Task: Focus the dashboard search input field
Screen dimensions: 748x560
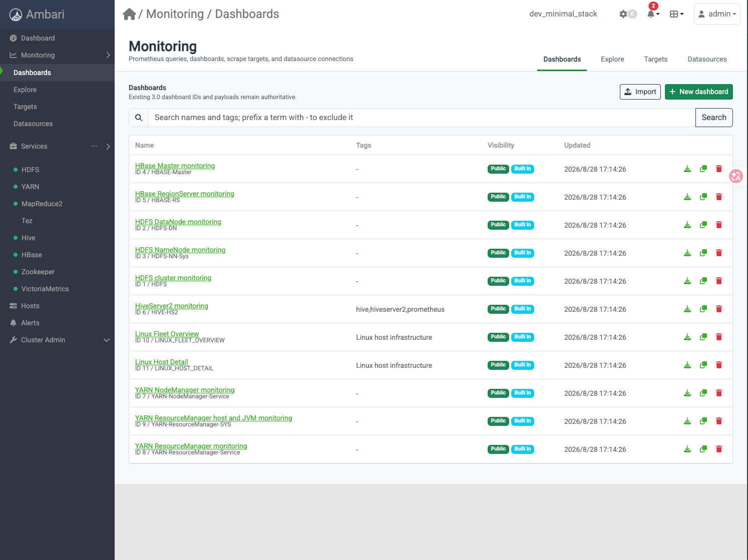Action: [x=422, y=118]
